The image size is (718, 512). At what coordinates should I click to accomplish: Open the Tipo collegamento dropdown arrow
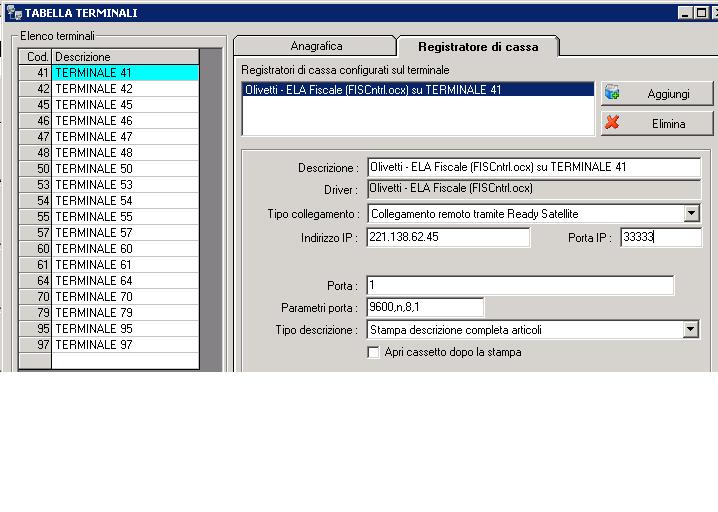[691, 213]
